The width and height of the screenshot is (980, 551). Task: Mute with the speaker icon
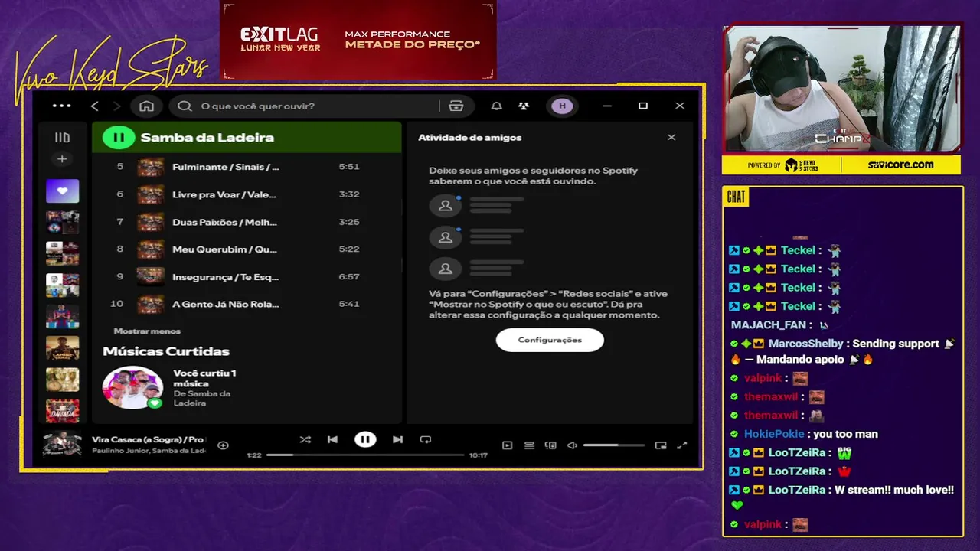[572, 445]
